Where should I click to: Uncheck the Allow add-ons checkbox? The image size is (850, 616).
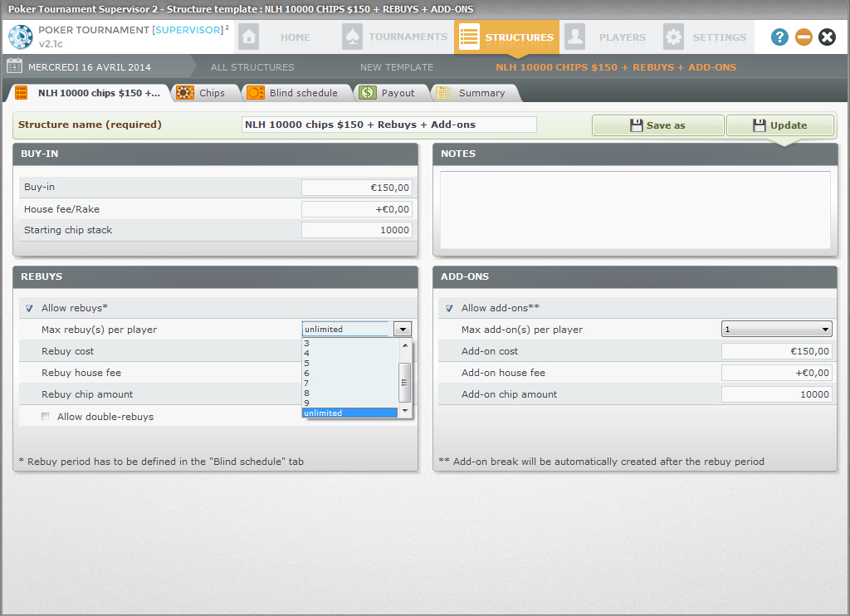pos(450,308)
